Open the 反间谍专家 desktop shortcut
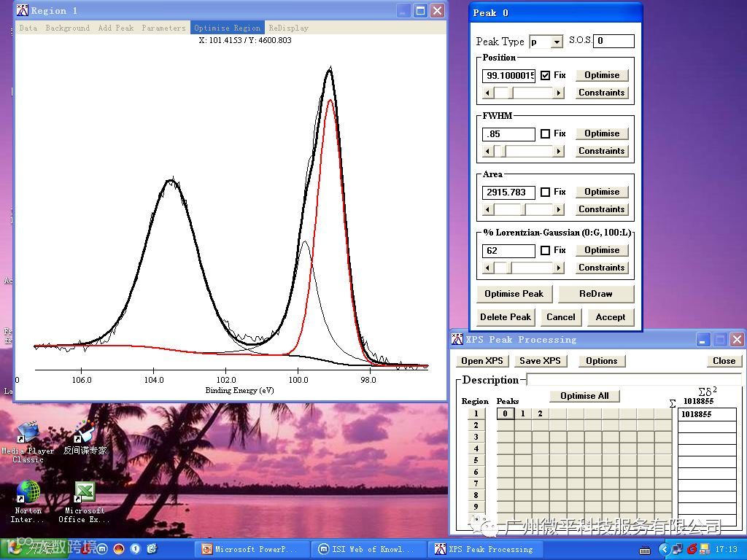The image size is (747, 560). coord(85,437)
